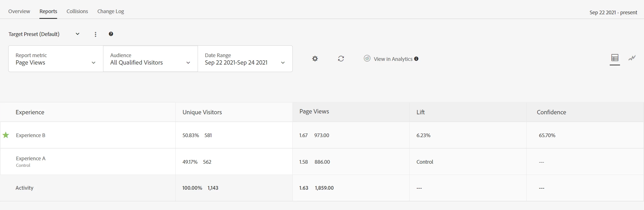644x210 pixels.
Task: Click the Lift column header
Action: click(420, 112)
